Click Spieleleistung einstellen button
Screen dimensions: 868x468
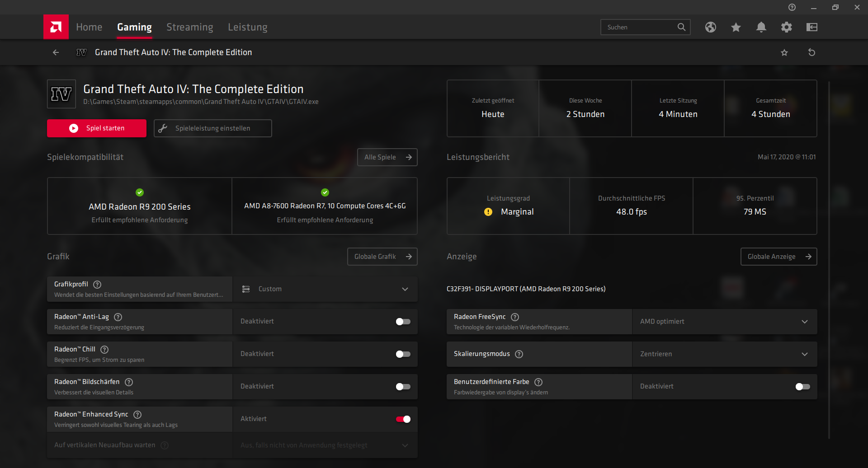coord(213,128)
